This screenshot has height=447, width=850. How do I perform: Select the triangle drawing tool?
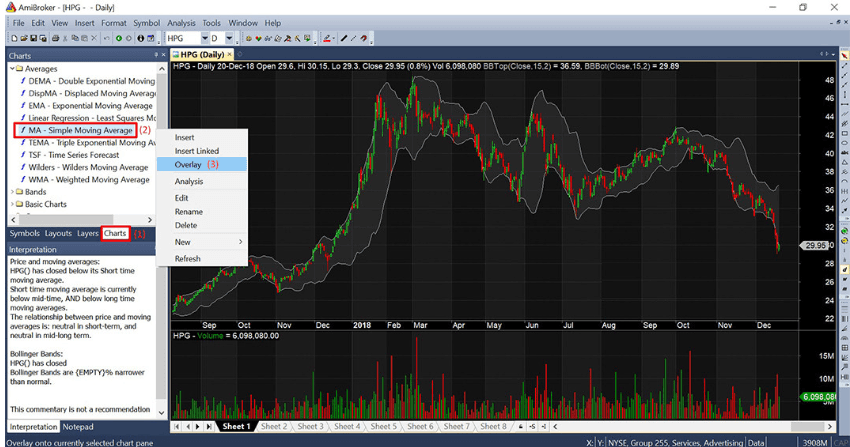click(845, 163)
